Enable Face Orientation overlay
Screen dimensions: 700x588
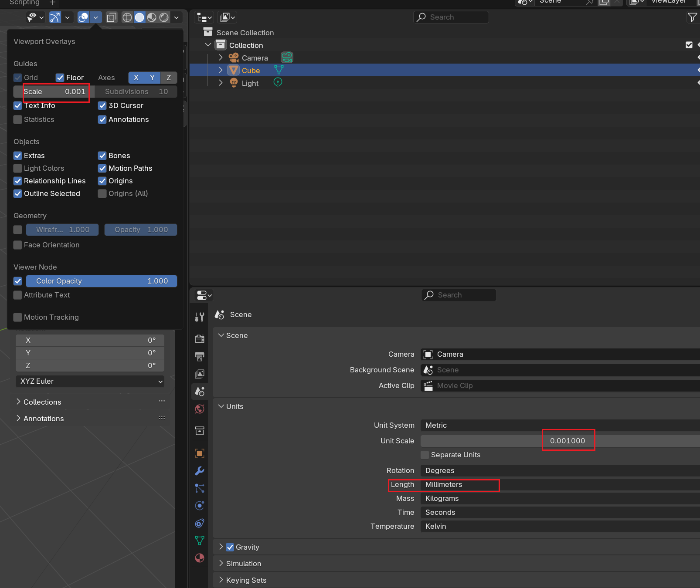[x=18, y=245]
